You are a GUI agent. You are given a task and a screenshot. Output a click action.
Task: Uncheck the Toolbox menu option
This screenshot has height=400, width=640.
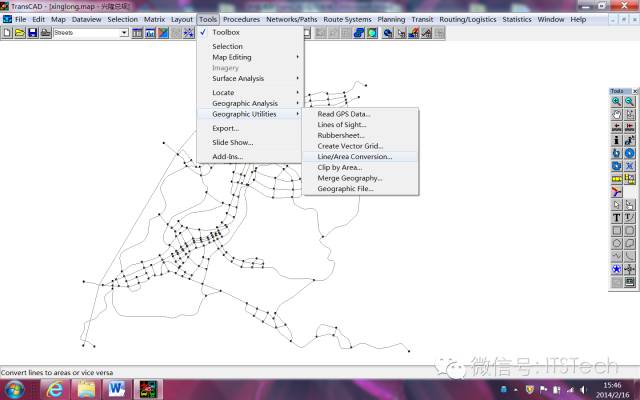[x=225, y=32]
